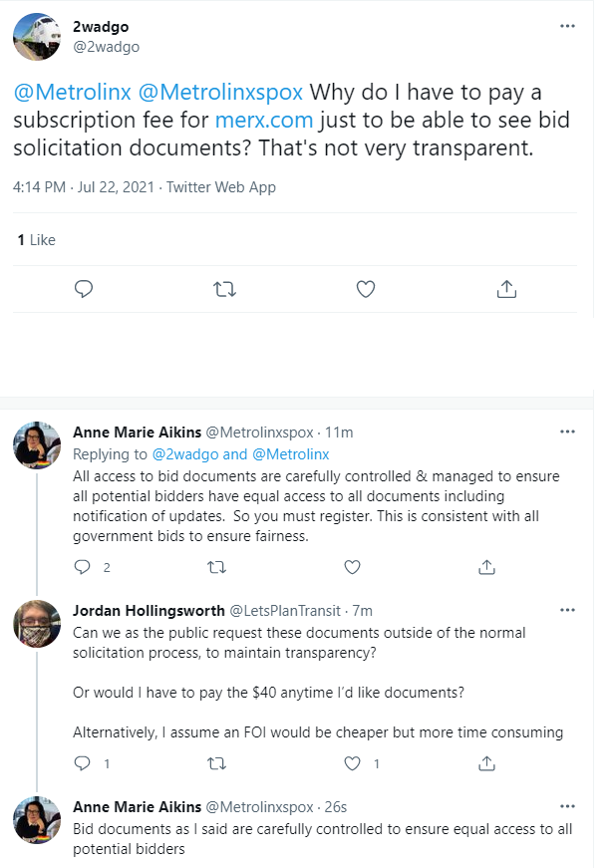Retweet Jordan Hollingsworth's reply
The height and width of the screenshot is (868, 610).
point(216,764)
